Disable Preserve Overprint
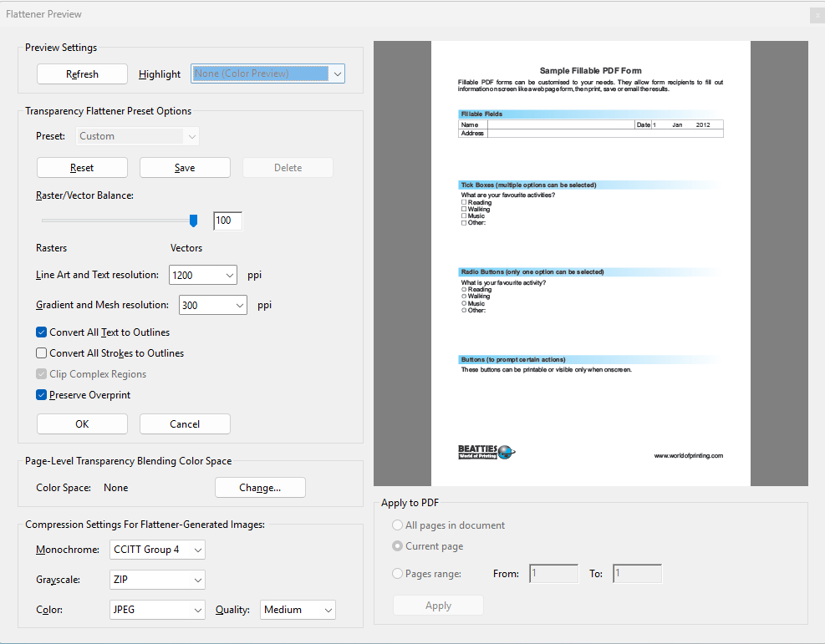Image resolution: width=825 pixels, height=644 pixels. pos(41,394)
